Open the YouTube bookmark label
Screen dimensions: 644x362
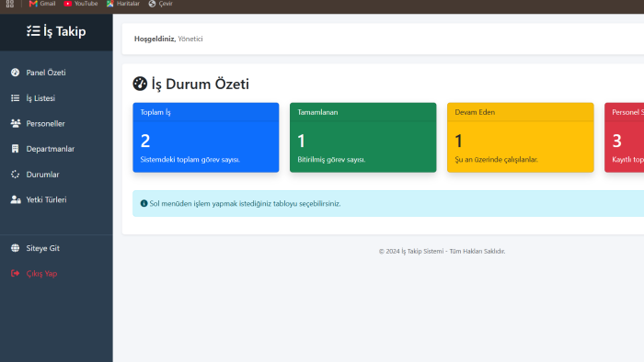[86, 4]
